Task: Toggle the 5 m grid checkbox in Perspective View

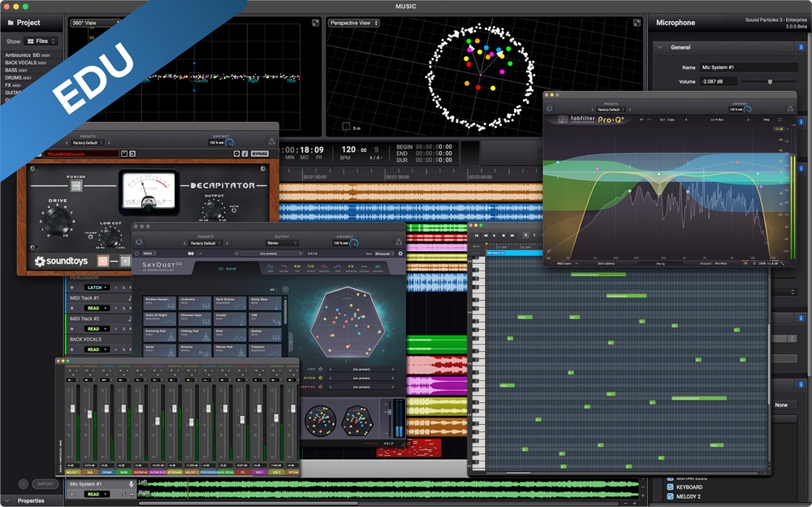Action: tap(346, 126)
